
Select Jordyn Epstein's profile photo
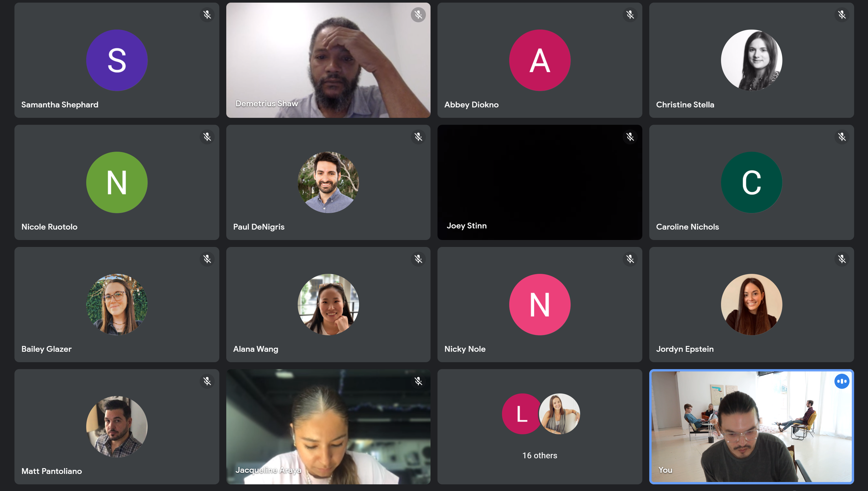click(x=751, y=305)
